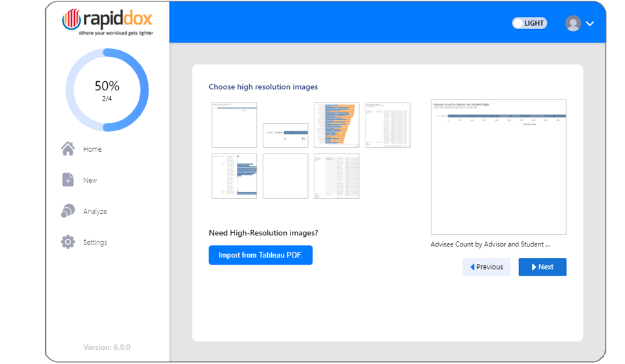Open the Home menu item

point(92,149)
